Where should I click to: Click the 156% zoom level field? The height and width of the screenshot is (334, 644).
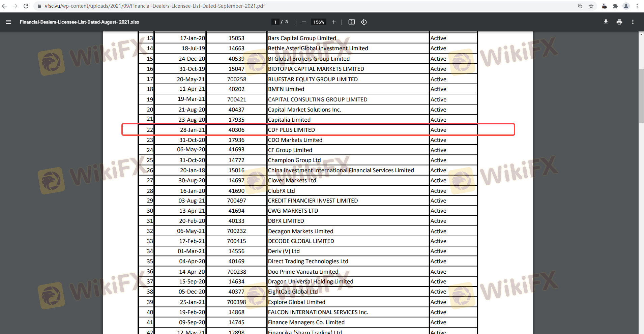319,22
